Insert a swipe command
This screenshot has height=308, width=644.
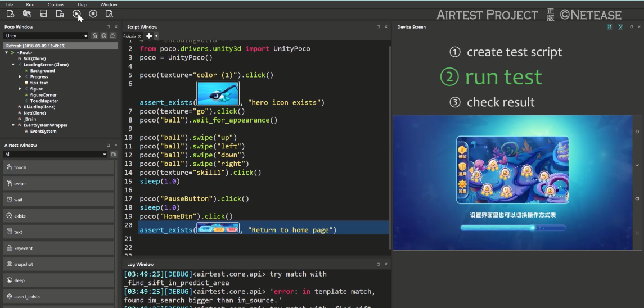pyautogui.click(x=58, y=184)
